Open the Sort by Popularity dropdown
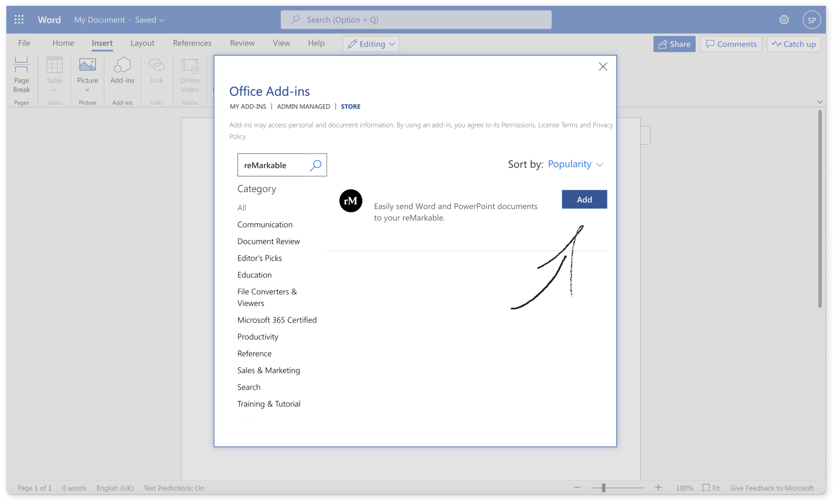 pos(576,164)
